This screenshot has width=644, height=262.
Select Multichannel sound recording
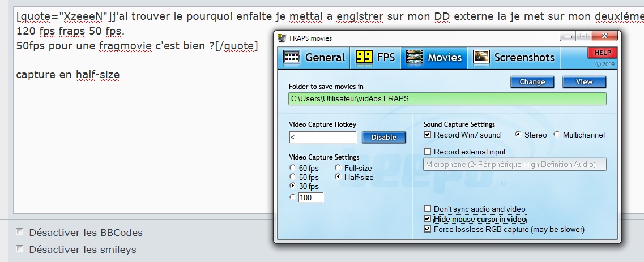pyautogui.click(x=557, y=135)
